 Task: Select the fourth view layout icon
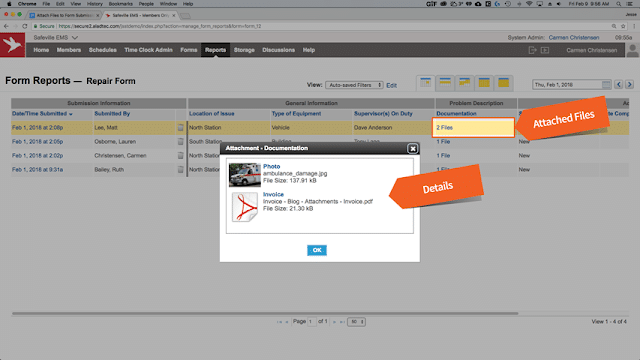pos(484,83)
